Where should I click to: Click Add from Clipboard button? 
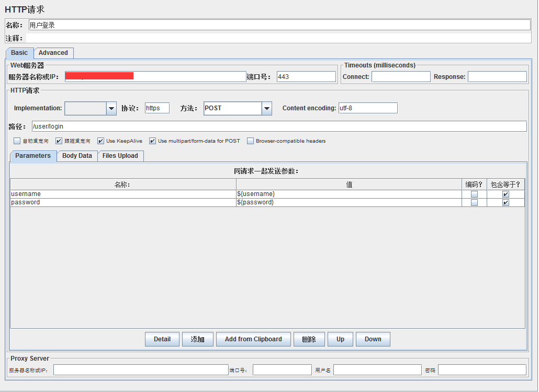(x=253, y=339)
